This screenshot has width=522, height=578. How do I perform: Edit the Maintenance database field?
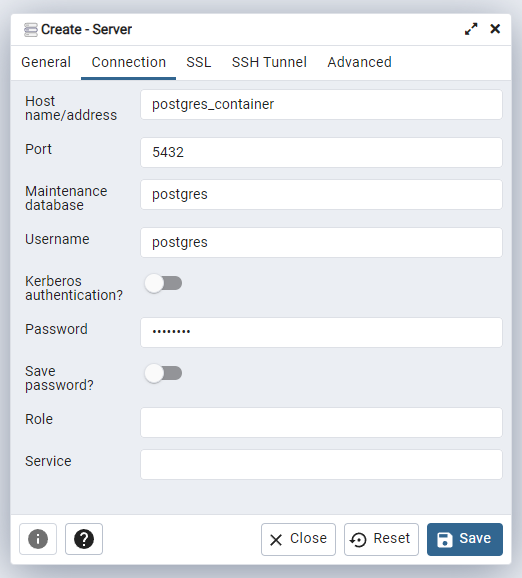(x=321, y=194)
